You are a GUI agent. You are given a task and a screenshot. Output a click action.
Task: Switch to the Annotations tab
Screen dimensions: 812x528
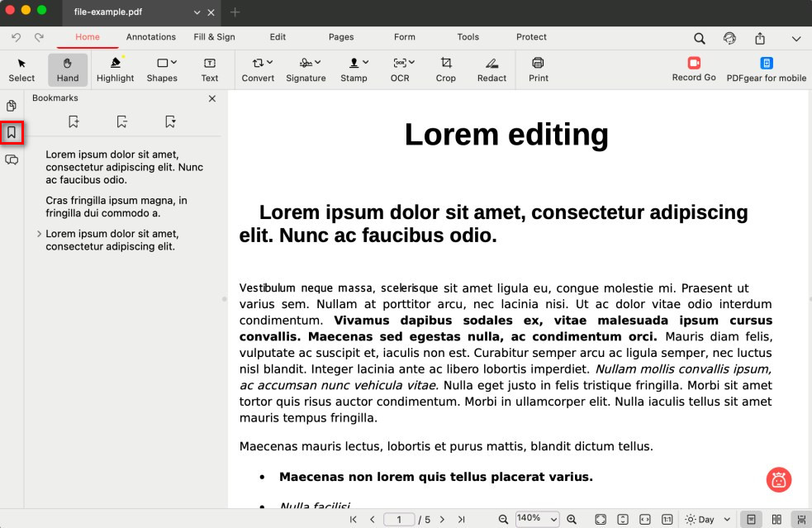click(x=150, y=37)
